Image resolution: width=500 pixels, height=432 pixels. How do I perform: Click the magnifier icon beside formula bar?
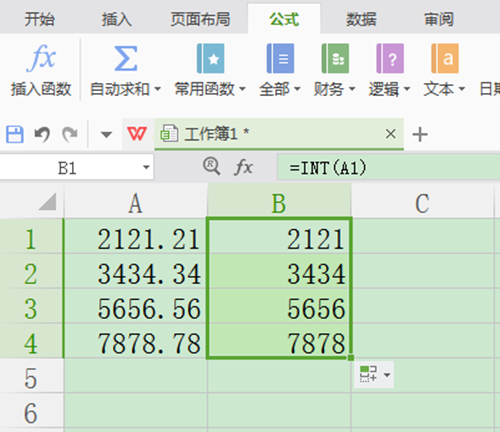pos(212,166)
